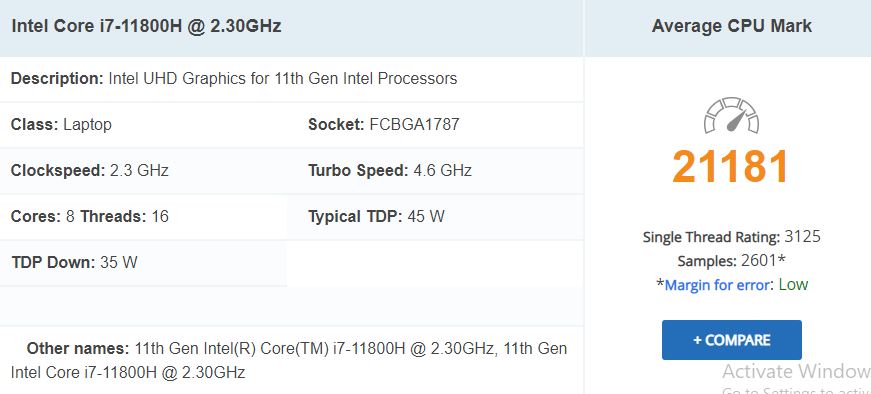Image resolution: width=871 pixels, height=394 pixels.
Task: Click the + COMPARE button
Action: (x=732, y=340)
